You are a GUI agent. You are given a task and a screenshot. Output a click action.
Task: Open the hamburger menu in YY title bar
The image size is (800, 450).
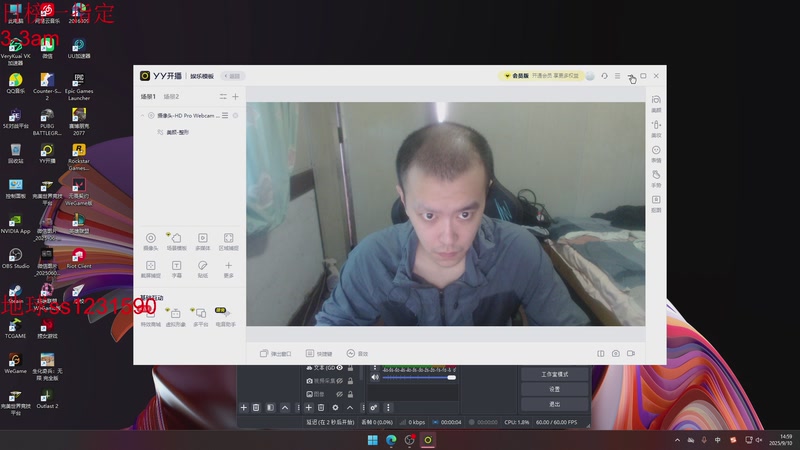(x=617, y=76)
